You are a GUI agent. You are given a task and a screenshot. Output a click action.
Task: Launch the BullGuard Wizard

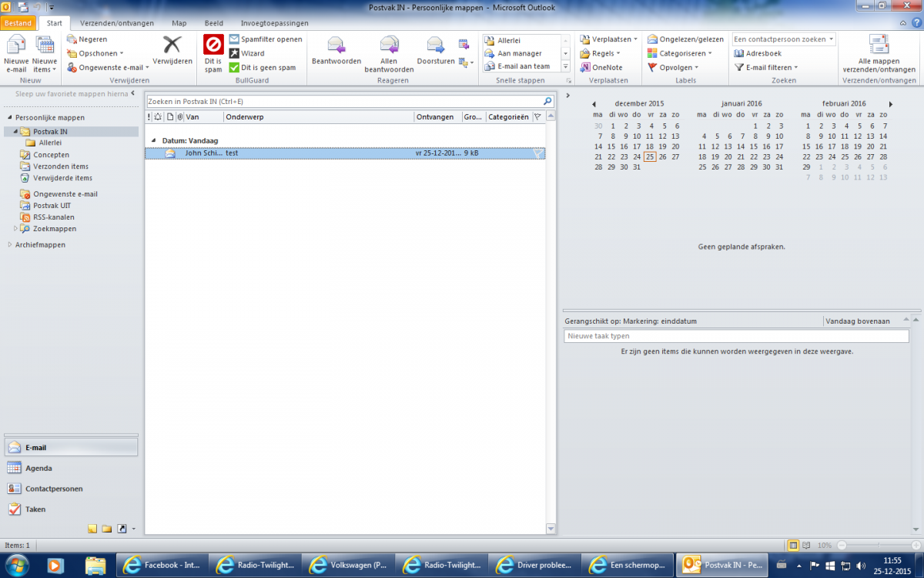247,53
